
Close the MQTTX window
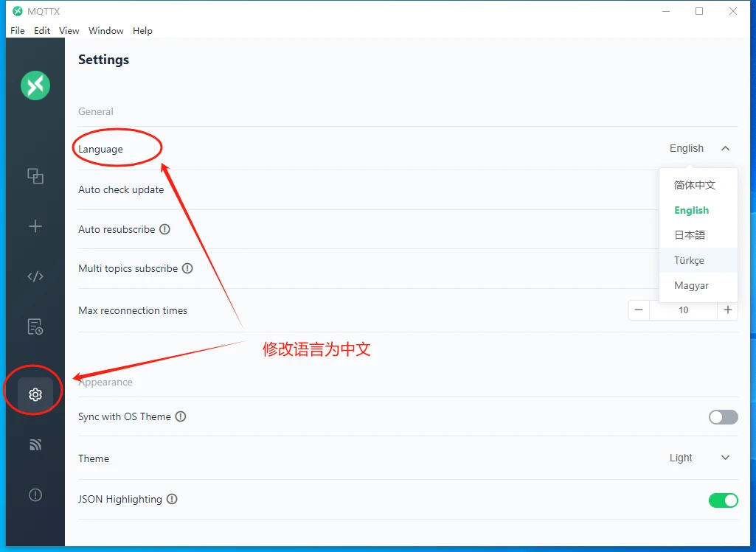point(733,11)
